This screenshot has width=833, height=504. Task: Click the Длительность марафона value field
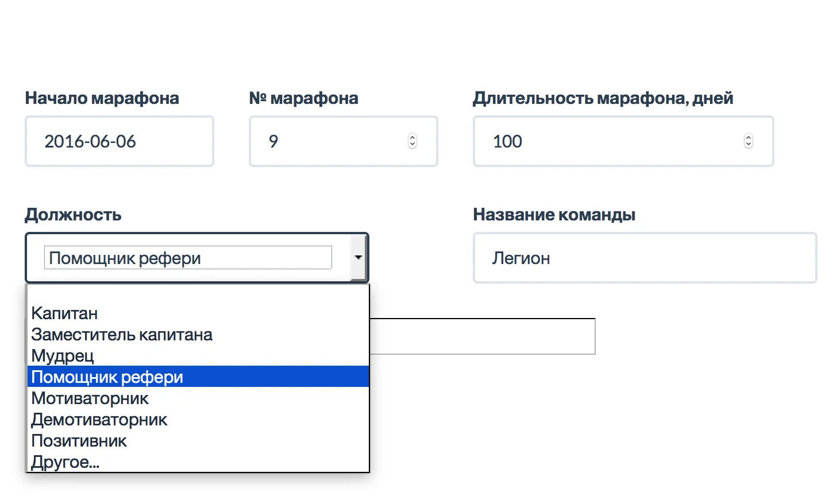[x=603, y=141]
